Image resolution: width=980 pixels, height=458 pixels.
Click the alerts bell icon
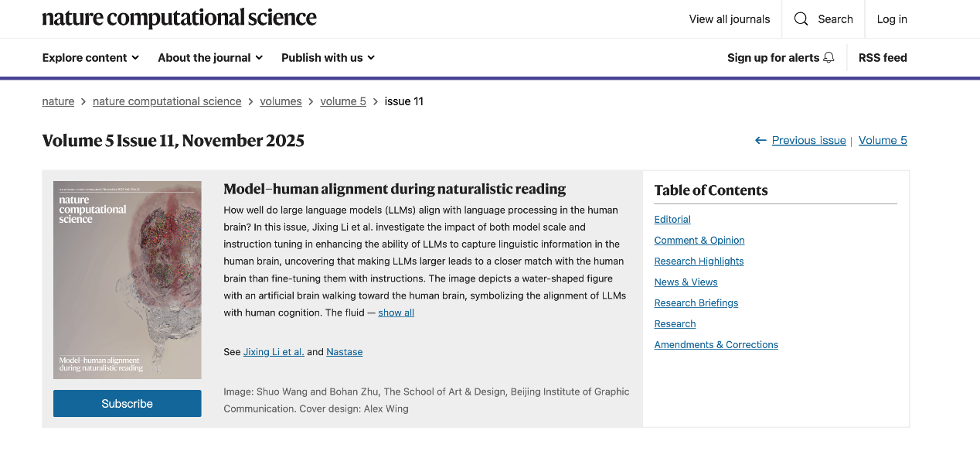tap(829, 58)
